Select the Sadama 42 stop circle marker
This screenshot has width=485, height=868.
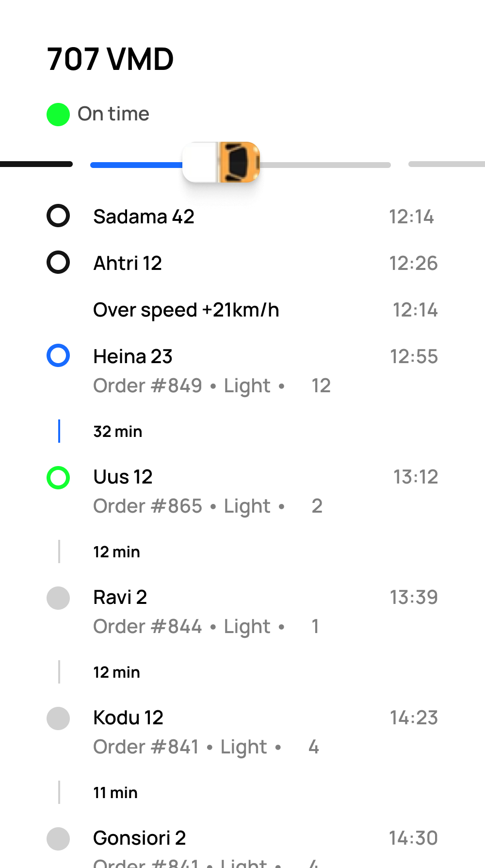(x=58, y=216)
